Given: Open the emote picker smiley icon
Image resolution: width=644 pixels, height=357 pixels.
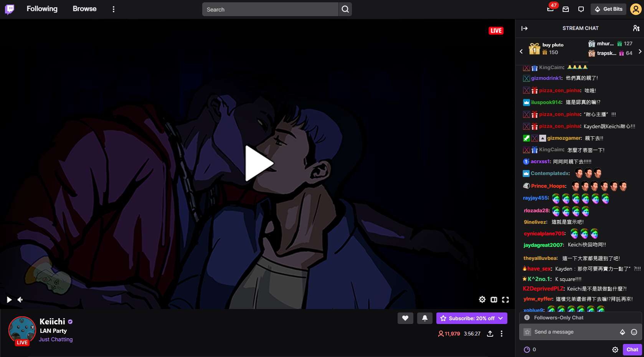Looking at the screenshot, I should [x=634, y=332].
